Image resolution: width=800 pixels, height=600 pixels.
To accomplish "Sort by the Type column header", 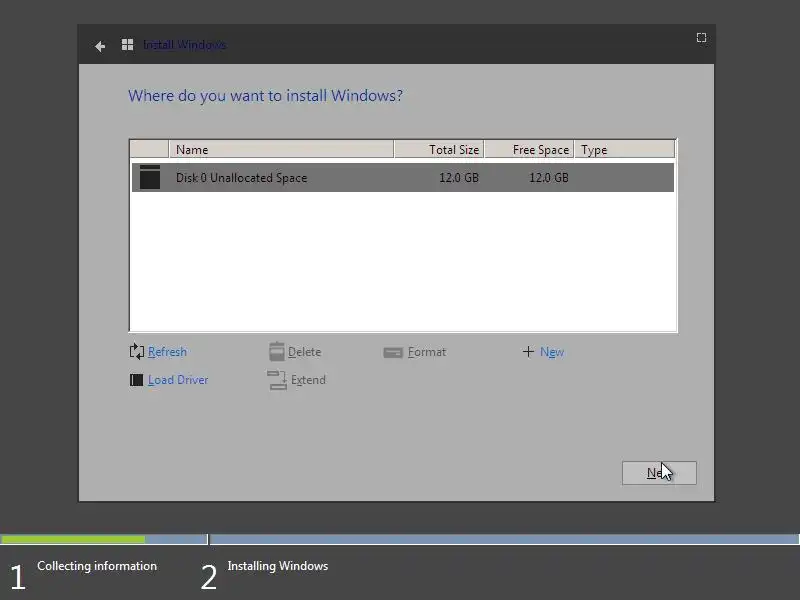I will point(624,149).
